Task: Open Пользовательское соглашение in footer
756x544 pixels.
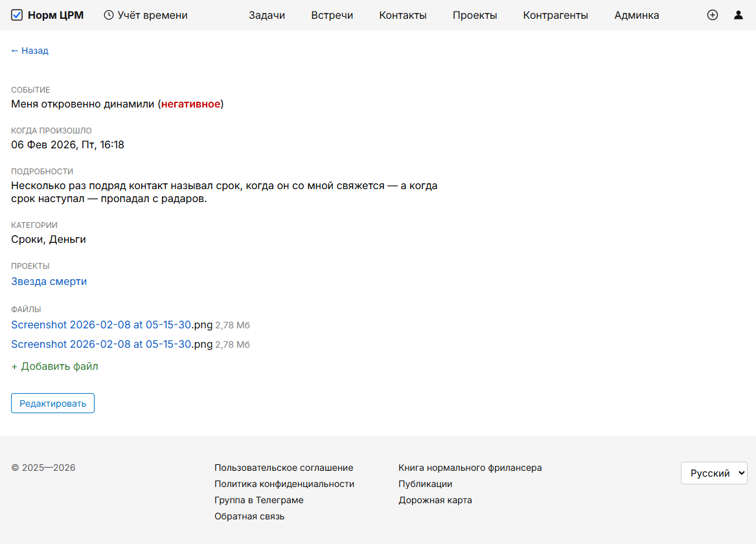Action: tap(284, 468)
